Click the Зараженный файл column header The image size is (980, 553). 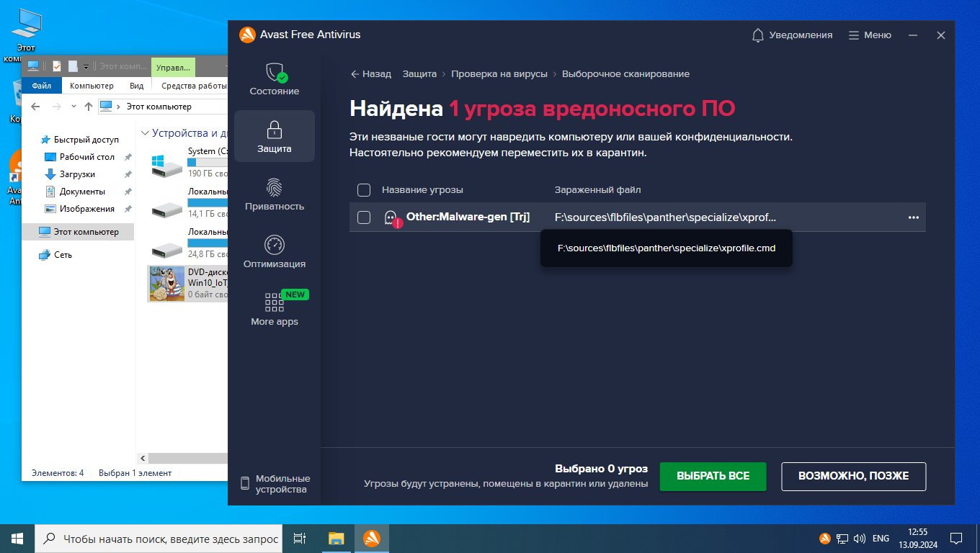coord(597,190)
